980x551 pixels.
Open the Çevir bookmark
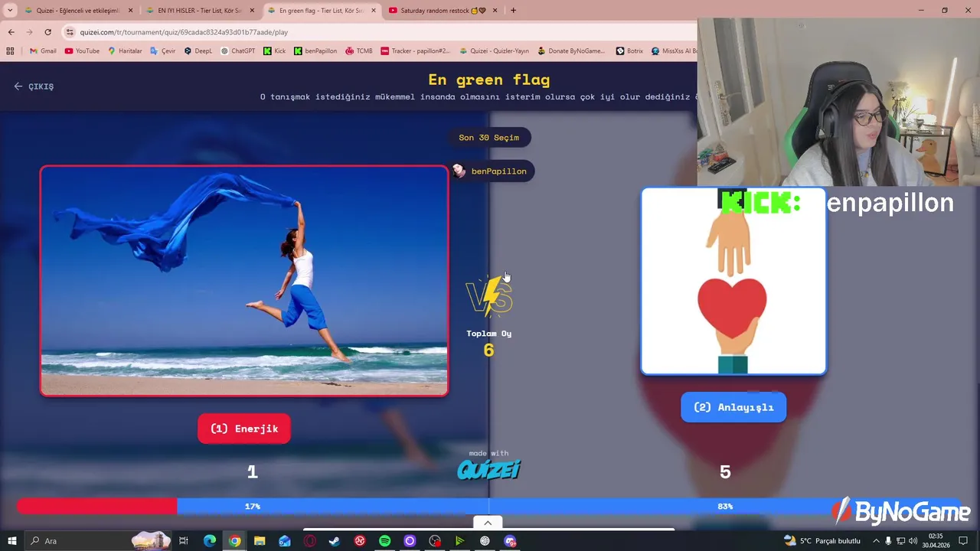point(162,51)
